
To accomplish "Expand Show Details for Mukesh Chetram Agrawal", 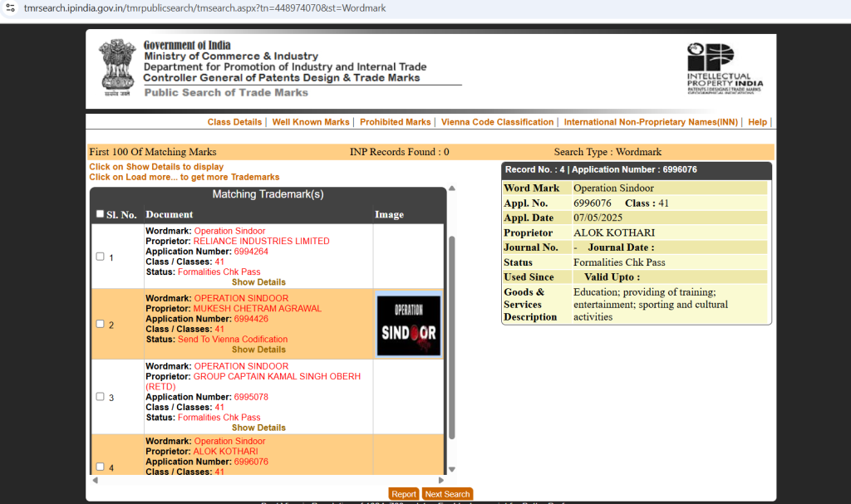I will [x=258, y=350].
